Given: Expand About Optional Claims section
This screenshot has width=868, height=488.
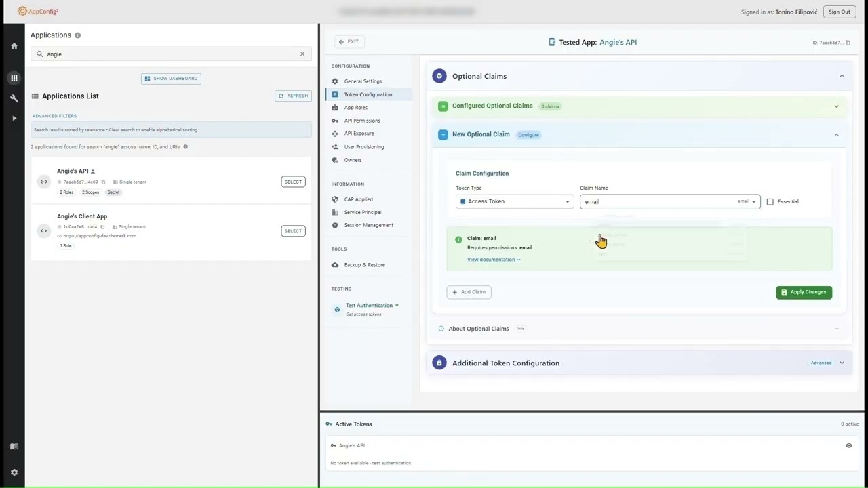Looking at the screenshot, I should [836, 329].
